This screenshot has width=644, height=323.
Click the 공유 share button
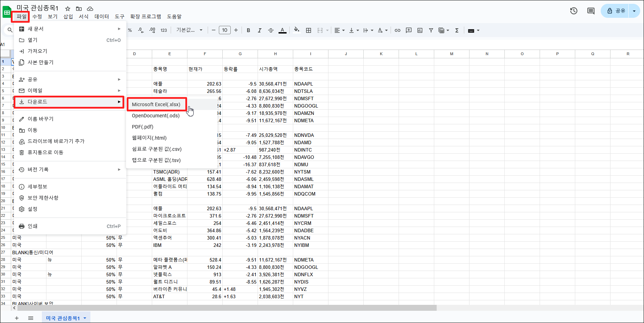616,11
